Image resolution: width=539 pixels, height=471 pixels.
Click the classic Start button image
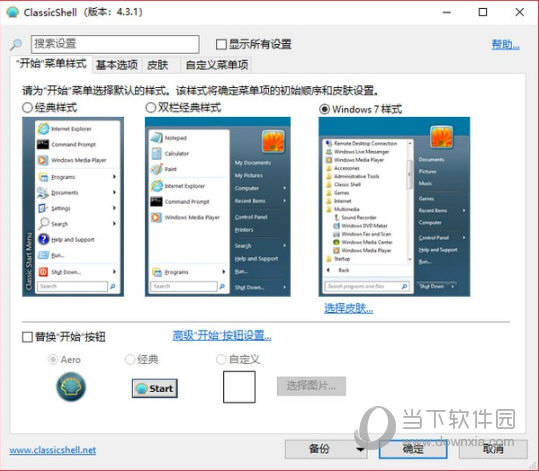(x=155, y=388)
